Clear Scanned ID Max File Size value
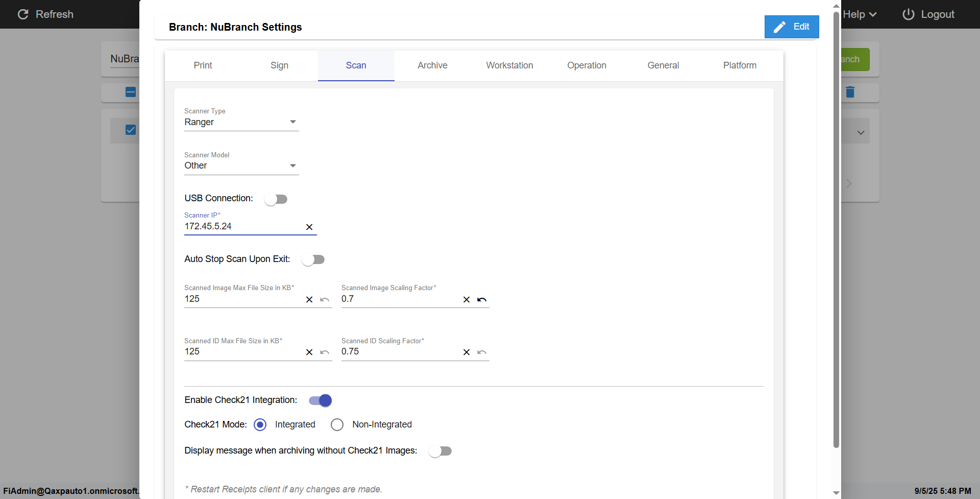 (x=309, y=352)
